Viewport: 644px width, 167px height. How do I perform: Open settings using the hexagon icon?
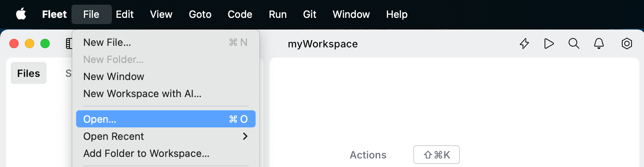pos(627,43)
